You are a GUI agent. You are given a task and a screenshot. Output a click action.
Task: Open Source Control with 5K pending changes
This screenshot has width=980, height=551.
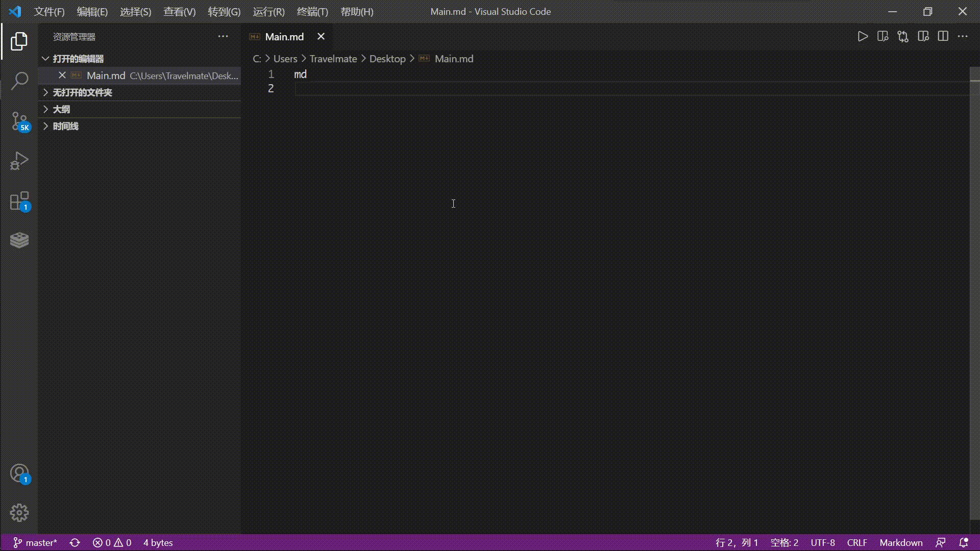point(19,121)
